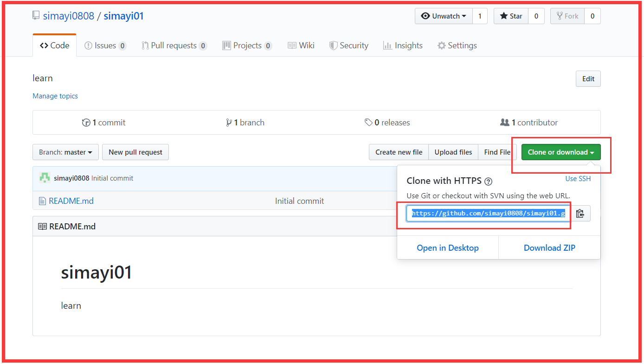Screen dimensions: 644x364
Task: Open the README.md file
Action: point(71,201)
